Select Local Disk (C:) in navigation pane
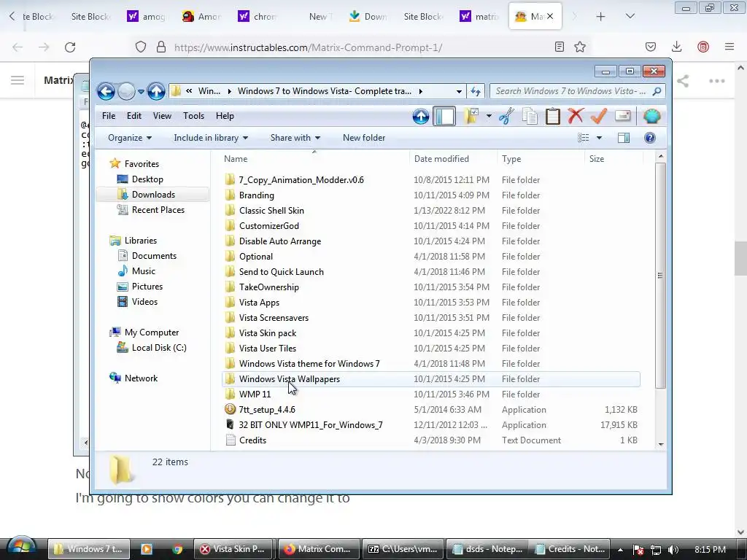747x560 pixels. pos(159,348)
